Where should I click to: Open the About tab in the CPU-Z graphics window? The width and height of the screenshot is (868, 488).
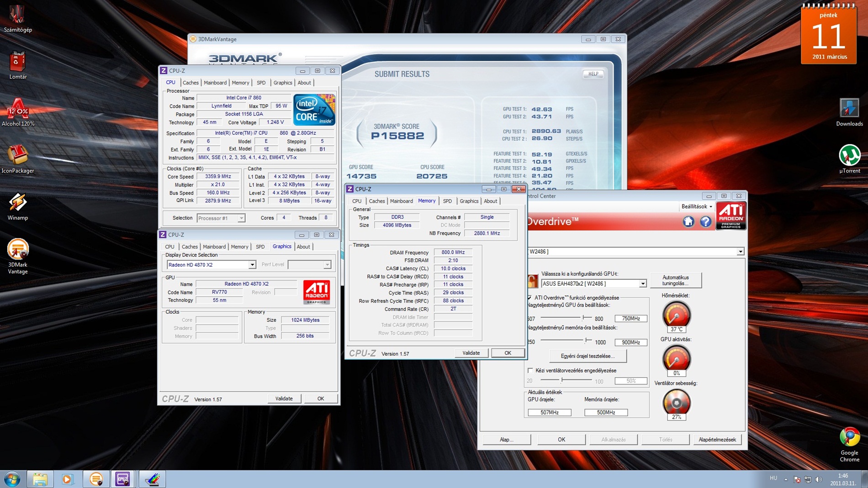(x=303, y=247)
